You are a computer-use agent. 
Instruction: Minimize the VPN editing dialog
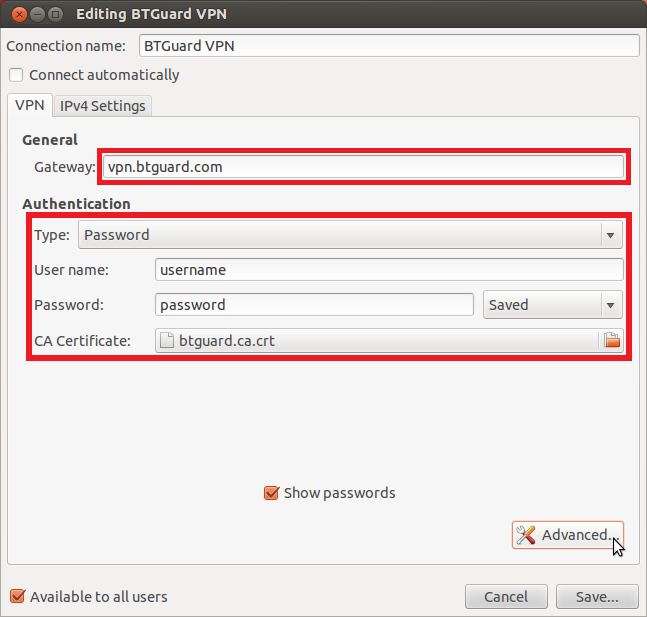[x=35, y=15]
